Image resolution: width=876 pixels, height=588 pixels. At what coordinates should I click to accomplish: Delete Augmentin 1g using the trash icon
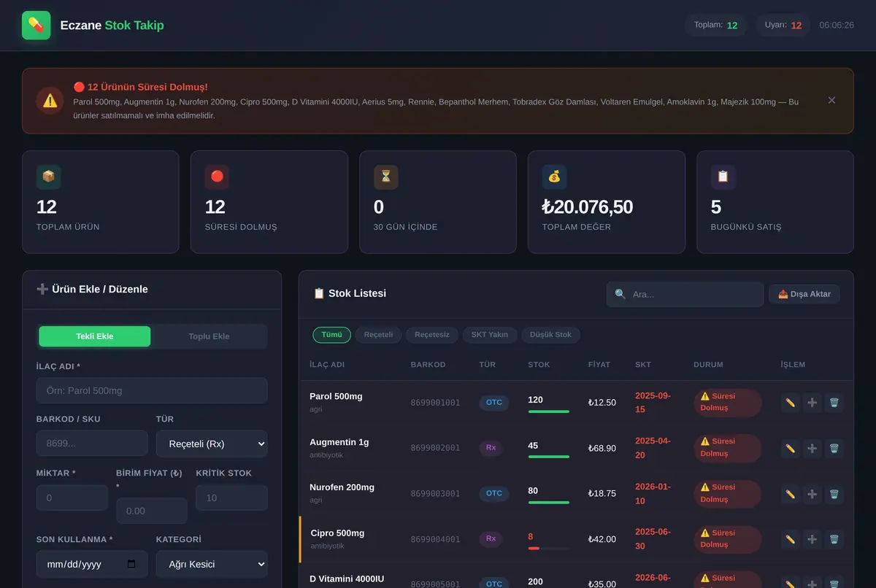(x=834, y=448)
